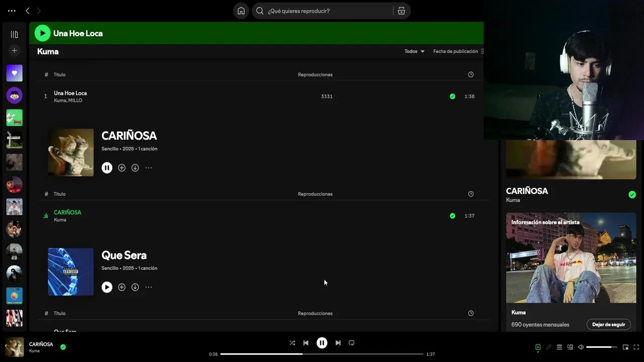Viewport: 644px width, 362px height.
Task: Skip to previous track
Action: 306,343
